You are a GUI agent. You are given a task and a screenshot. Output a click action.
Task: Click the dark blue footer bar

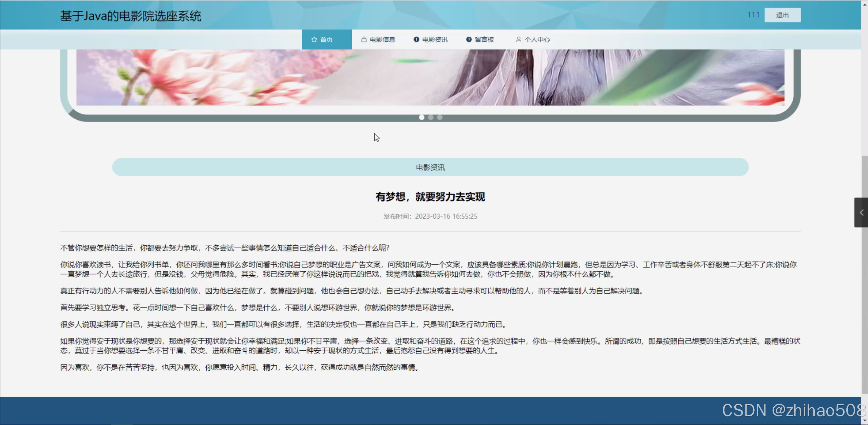click(x=339, y=411)
